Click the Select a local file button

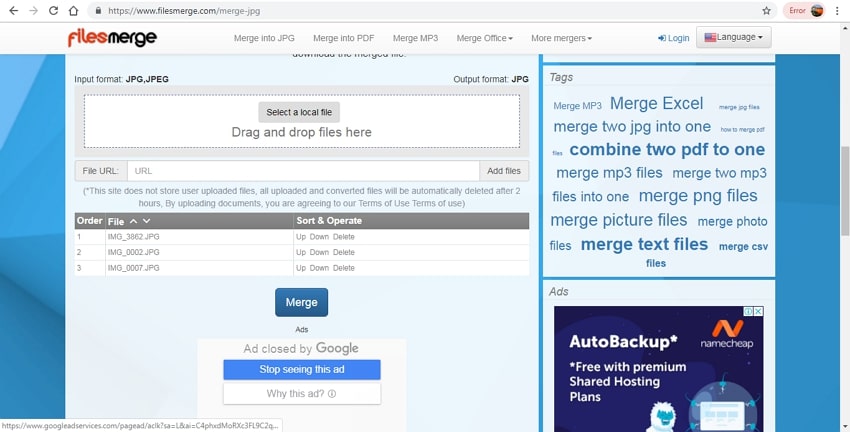tap(299, 112)
